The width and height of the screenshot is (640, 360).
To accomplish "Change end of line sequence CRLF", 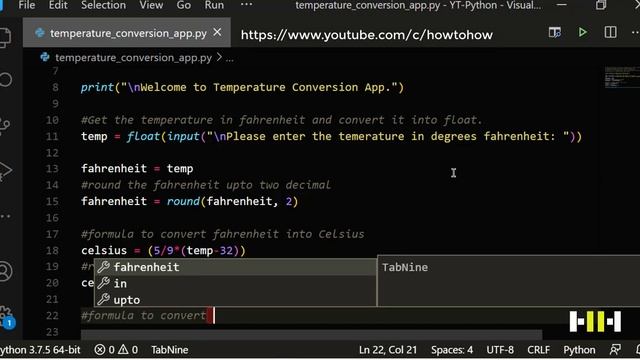I will click(x=538, y=350).
